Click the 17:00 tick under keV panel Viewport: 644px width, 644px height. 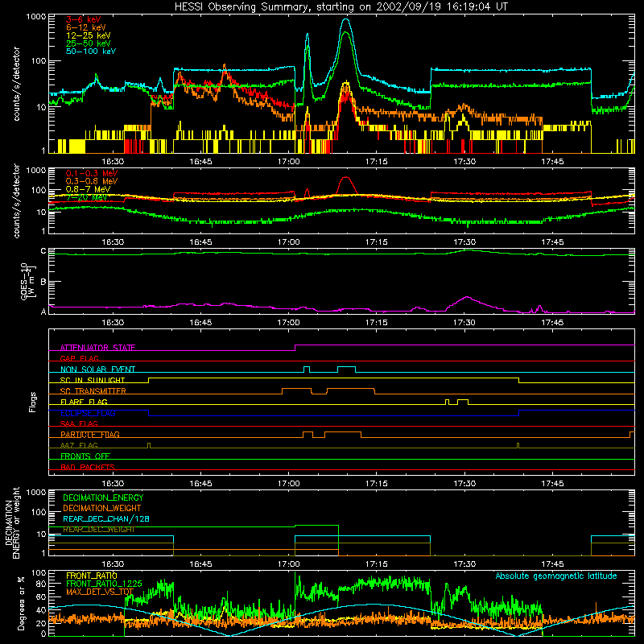click(288, 162)
